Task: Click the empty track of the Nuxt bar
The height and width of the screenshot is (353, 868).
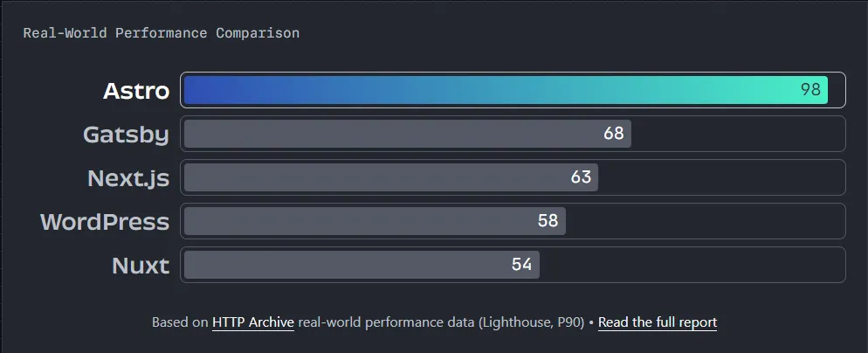Action: tap(690, 265)
